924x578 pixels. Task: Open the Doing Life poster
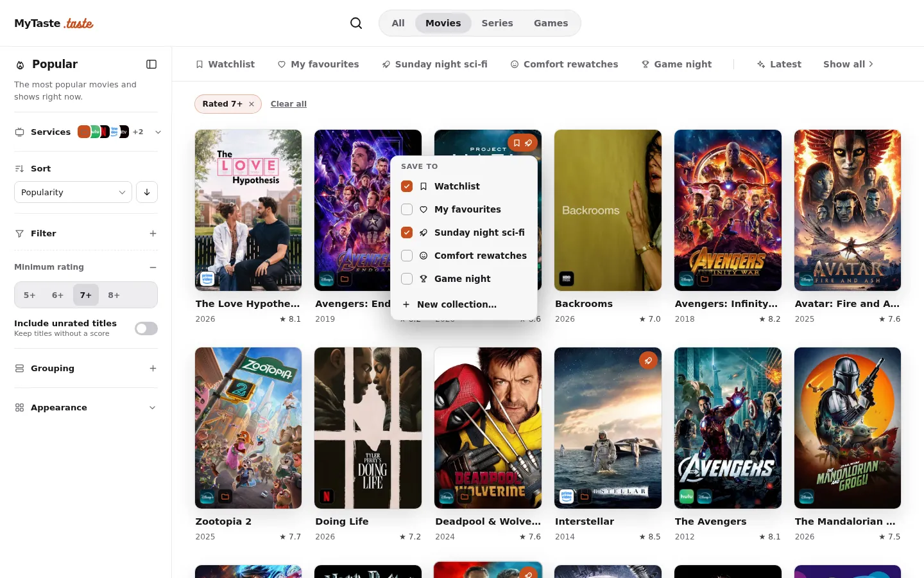368,428
